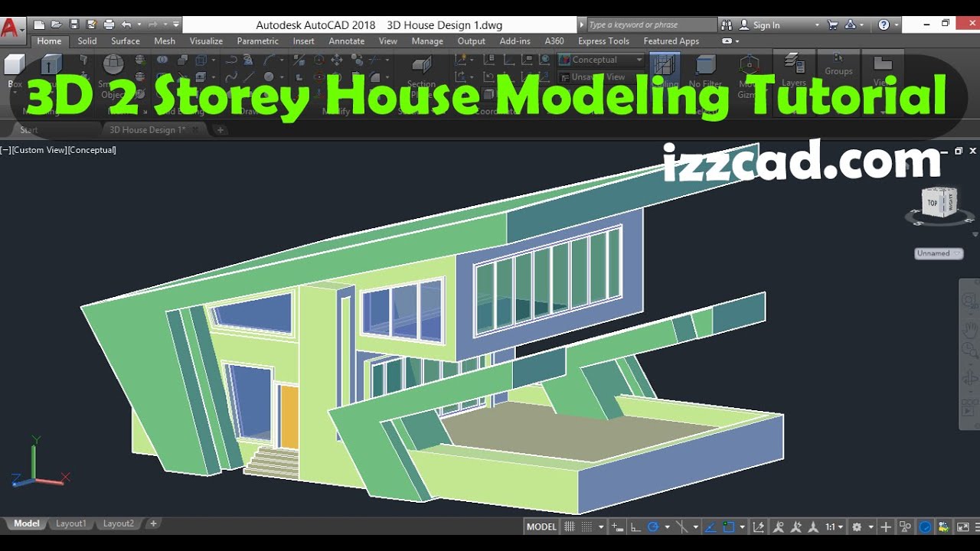Open the Solid ribbon tab
Viewport: 980px width, 551px height.
[87, 41]
